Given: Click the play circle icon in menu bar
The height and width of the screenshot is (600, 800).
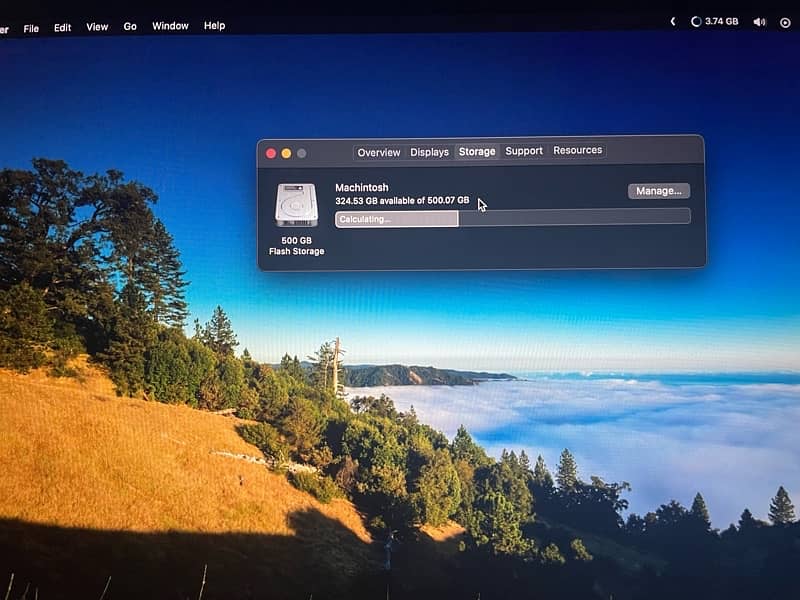Looking at the screenshot, I should (x=785, y=22).
